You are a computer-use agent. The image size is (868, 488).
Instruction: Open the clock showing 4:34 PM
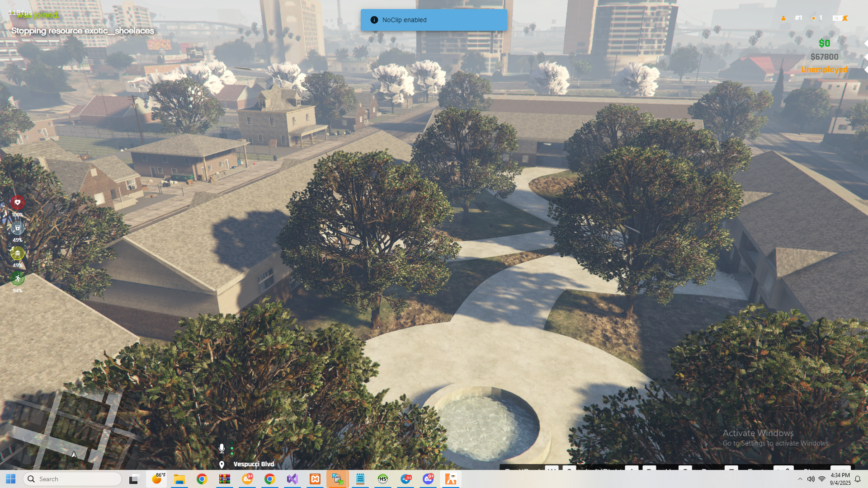tap(840, 479)
